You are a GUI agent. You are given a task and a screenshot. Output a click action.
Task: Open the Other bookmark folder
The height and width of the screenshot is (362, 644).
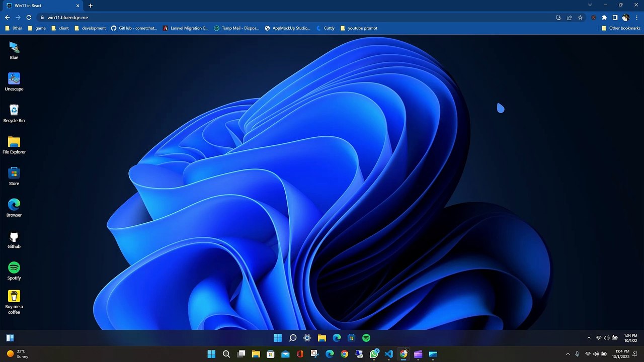pos(14,28)
